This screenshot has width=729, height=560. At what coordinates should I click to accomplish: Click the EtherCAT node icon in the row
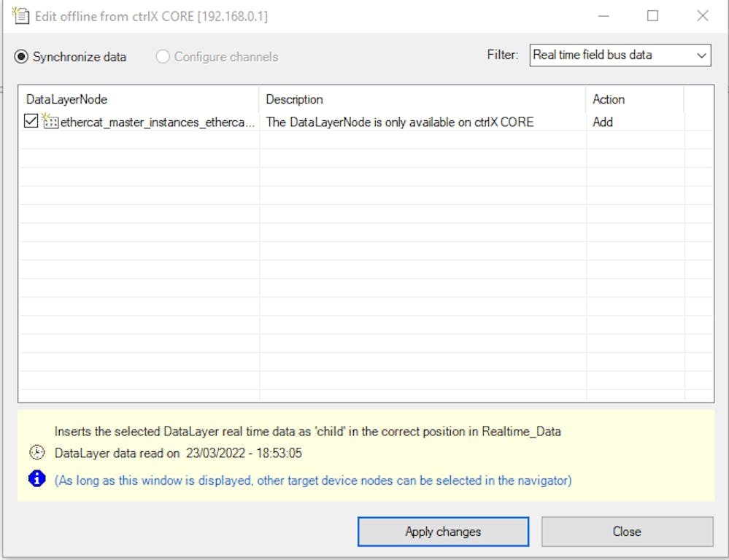coord(50,122)
